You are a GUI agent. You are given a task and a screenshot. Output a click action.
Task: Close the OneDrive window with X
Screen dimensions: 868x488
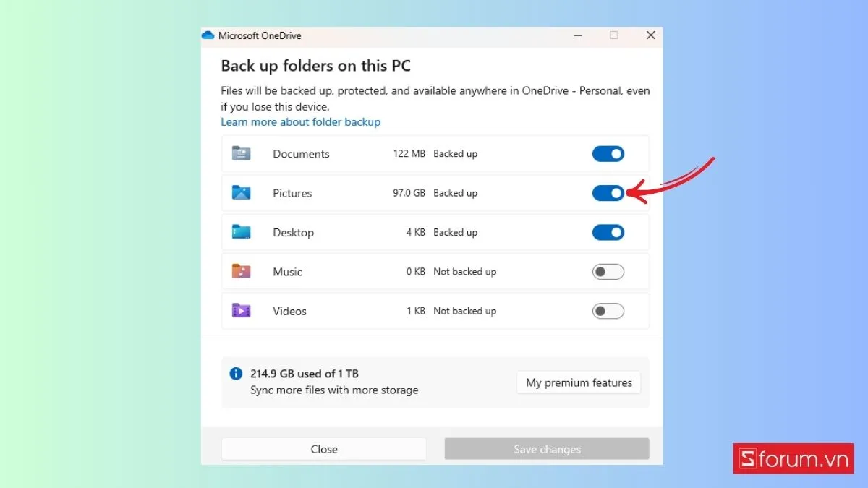[650, 35]
